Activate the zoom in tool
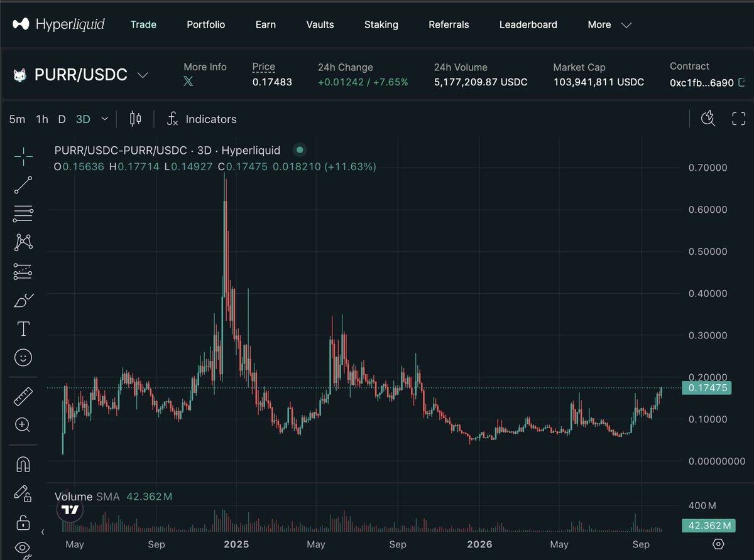Viewport: 754px width, 560px height. (23, 425)
